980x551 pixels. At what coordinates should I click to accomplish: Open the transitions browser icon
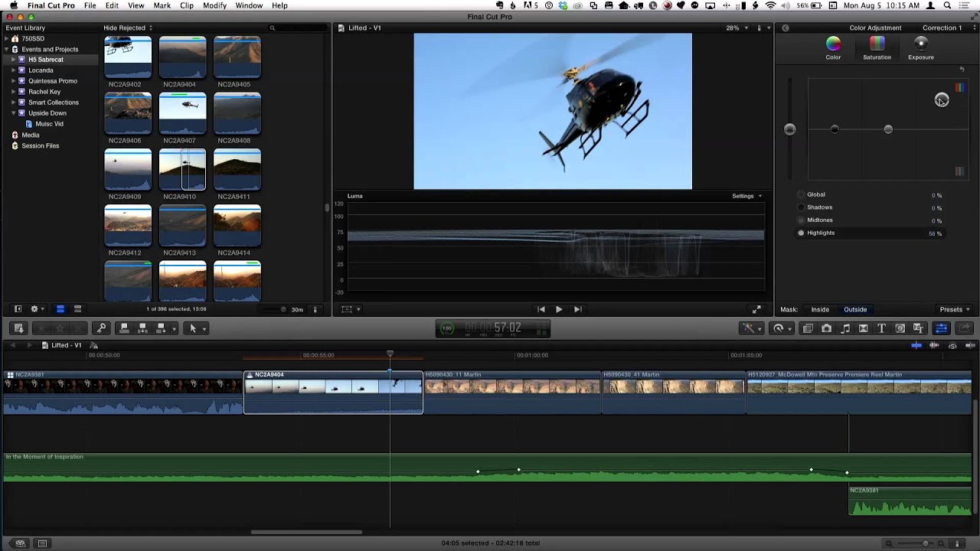pos(863,328)
